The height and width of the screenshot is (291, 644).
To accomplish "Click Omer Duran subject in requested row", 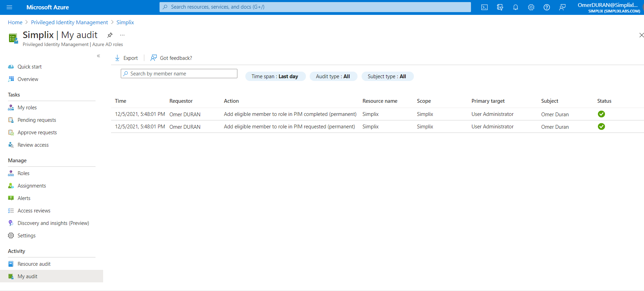I will pos(555,127).
